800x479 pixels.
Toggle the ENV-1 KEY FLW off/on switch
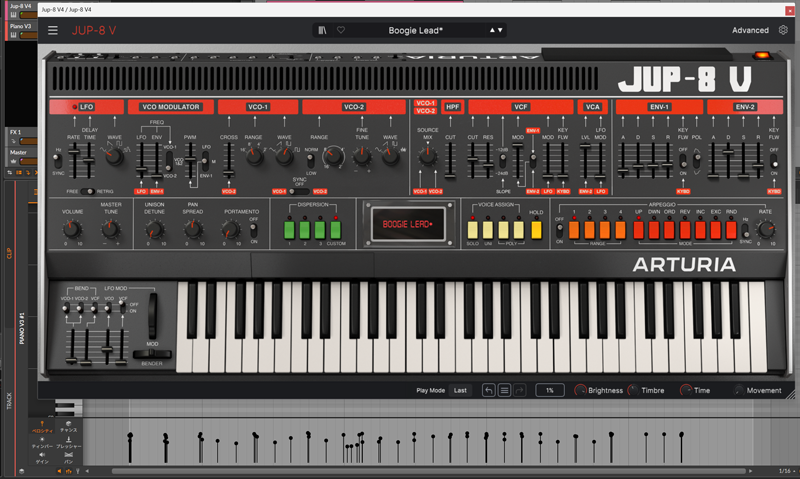tap(683, 161)
